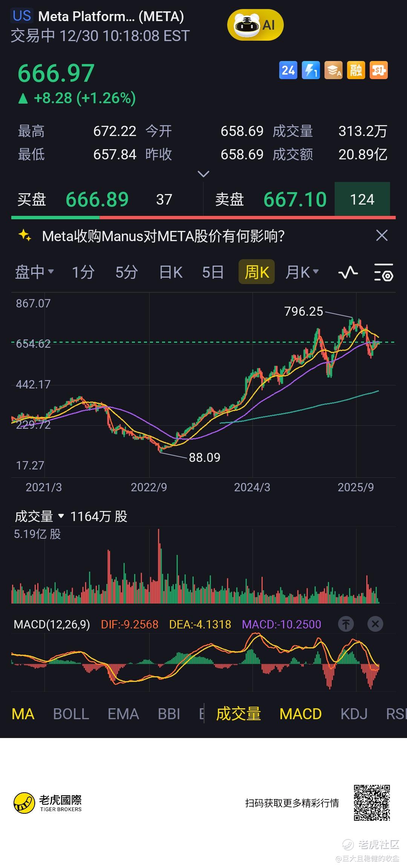Tap the blue 24-hour trading badge
The width and height of the screenshot is (407, 868).
pos(288,70)
